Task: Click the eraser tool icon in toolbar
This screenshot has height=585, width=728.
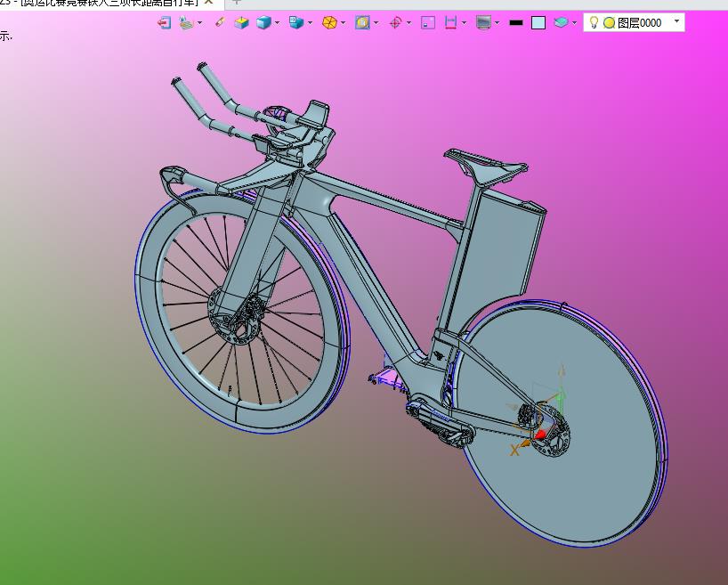Action: tap(220, 22)
